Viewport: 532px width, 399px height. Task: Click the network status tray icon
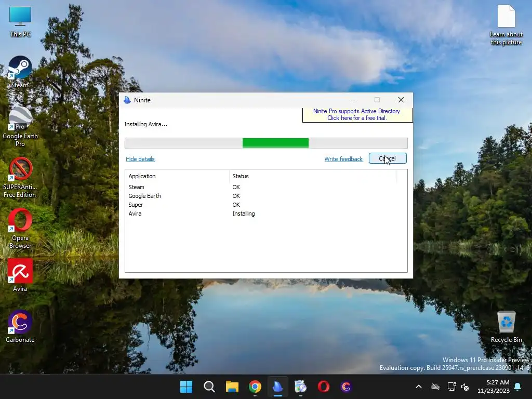451,387
